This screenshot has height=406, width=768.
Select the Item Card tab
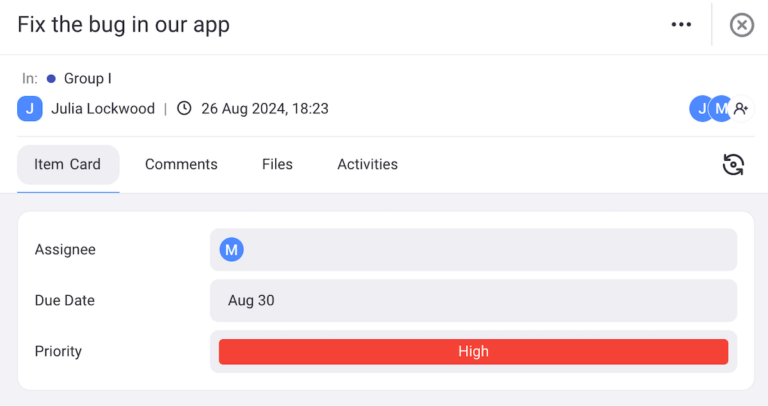point(68,165)
